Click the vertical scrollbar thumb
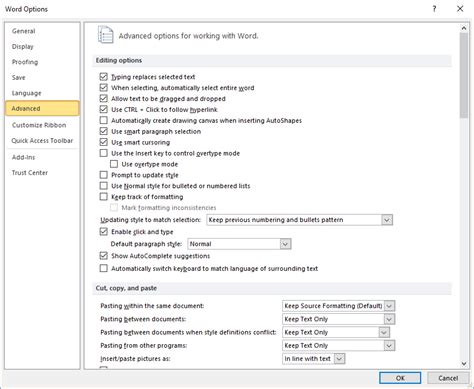The width and height of the screenshot is (474, 389). tap(464, 75)
